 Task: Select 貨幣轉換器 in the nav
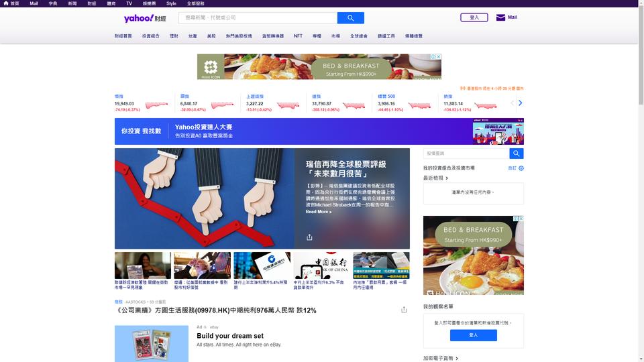pyautogui.click(x=273, y=36)
